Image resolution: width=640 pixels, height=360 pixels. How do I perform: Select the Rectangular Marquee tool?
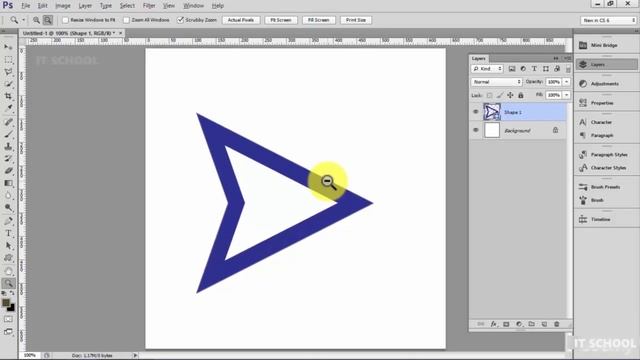[x=8, y=60]
